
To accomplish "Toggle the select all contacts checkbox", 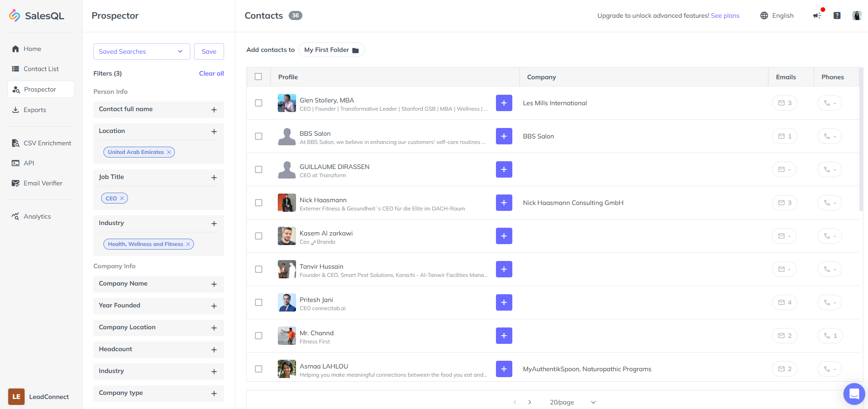I will 258,77.
